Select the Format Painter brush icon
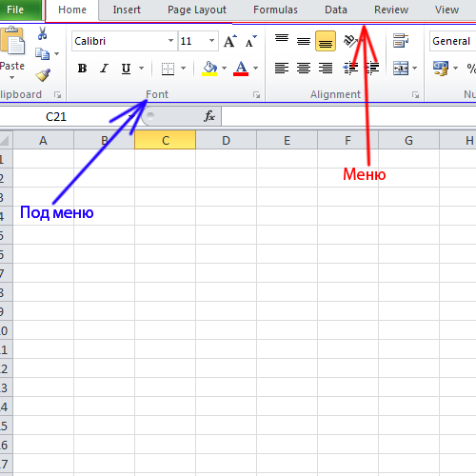476x476 pixels. coord(43,75)
